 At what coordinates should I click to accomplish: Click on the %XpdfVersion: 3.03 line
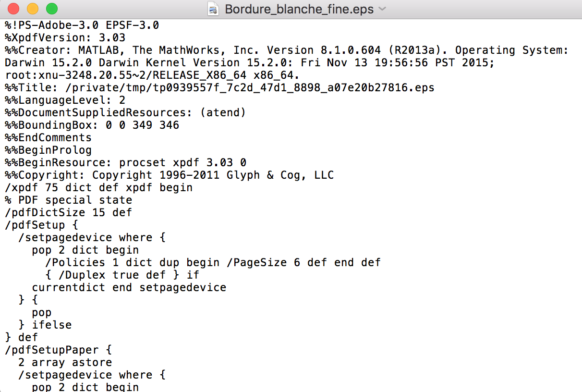click(65, 37)
